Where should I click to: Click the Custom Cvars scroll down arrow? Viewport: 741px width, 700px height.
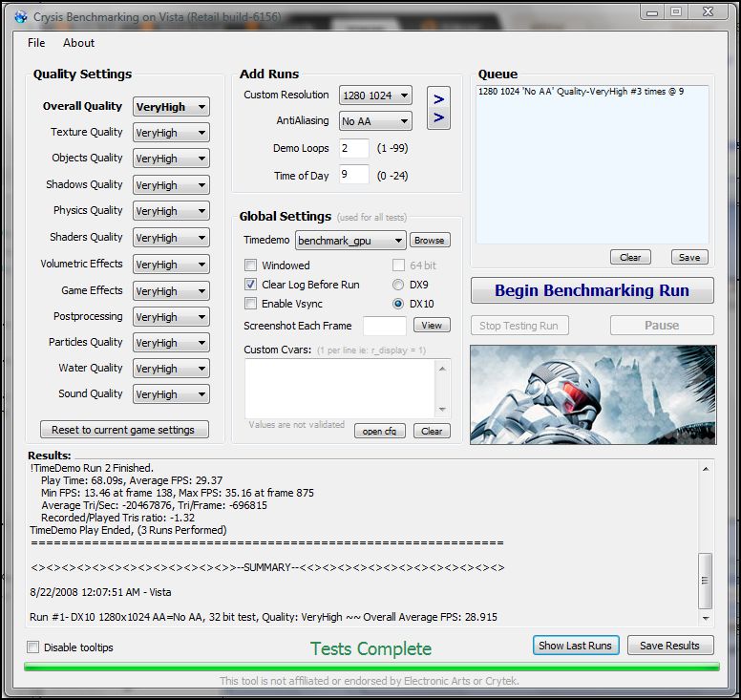click(x=443, y=410)
